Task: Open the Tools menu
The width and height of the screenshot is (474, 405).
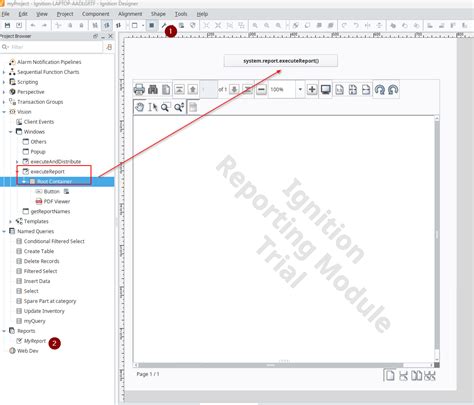Action: click(x=181, y=14)
